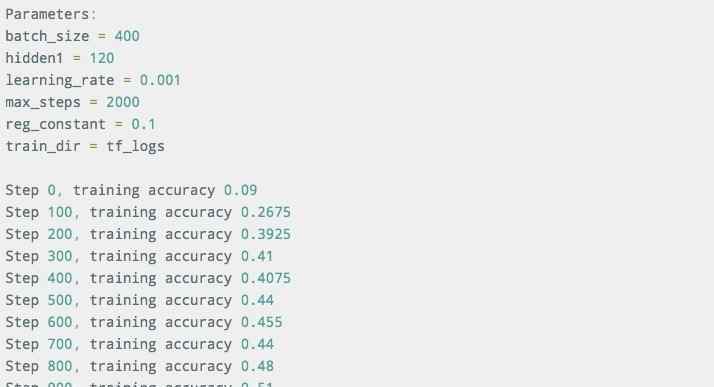This screenshot has width=714, height=387.
Task: Click the hidden1 value 120
Action: tap(102, 58)
